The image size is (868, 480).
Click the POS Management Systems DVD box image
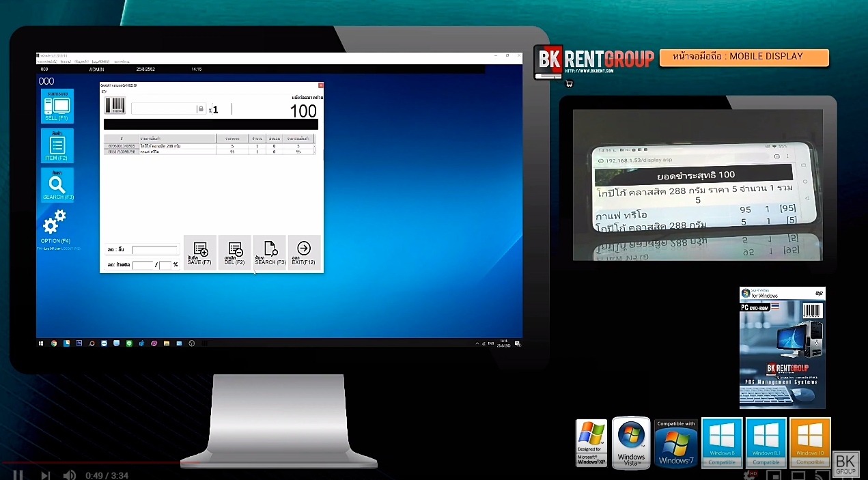click(783, 348)
